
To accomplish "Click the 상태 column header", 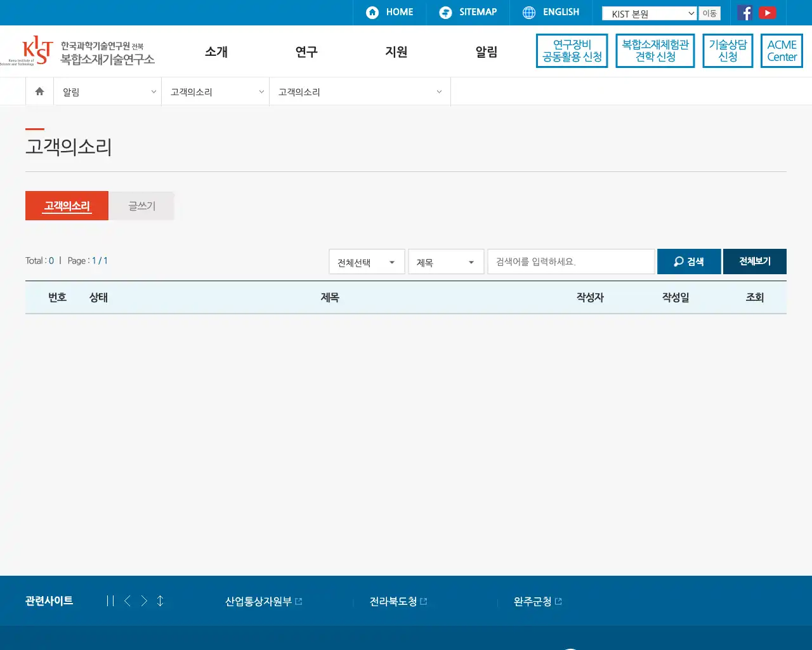I will (98, 297).
